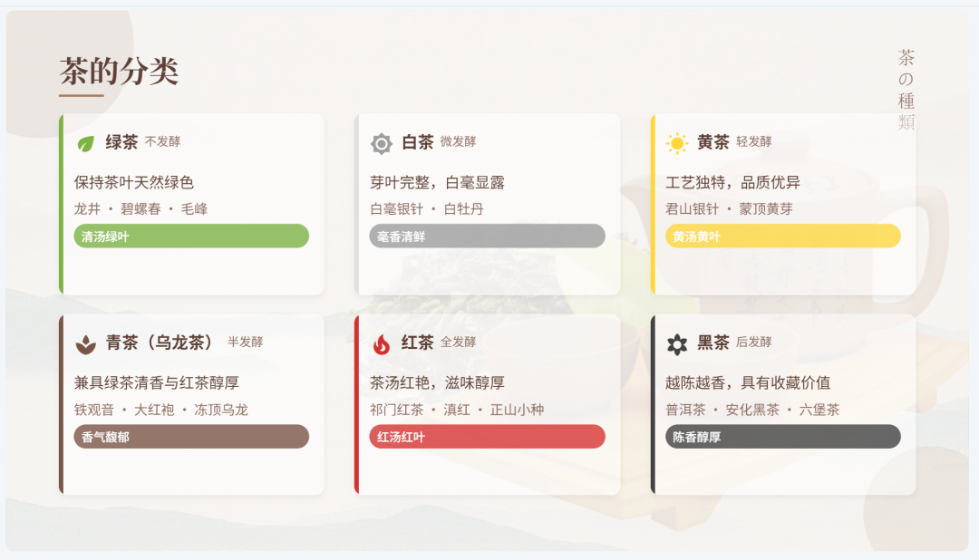This screenshot has width=979, height=560.
Task: Click the 青茶（乌龙茶） heading
Action: pyautogui.click(x=160, y=343)
